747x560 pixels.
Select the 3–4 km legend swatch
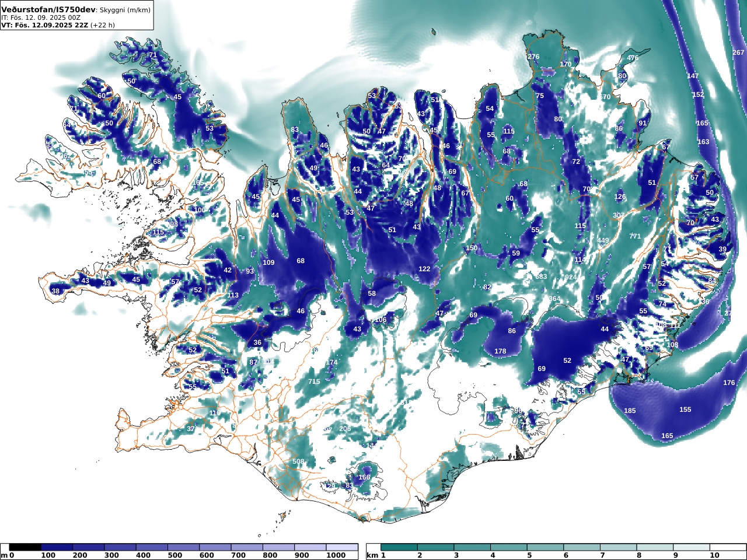[x=472, y=547]
